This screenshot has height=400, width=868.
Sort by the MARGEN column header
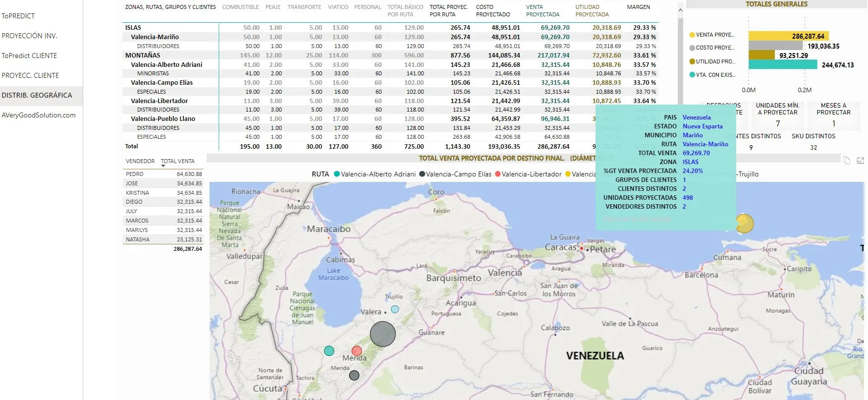(639, 7)
